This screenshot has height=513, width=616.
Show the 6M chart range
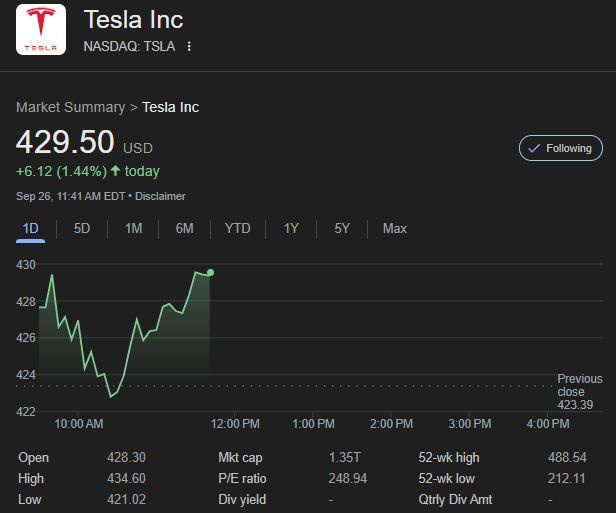coord(184,228)
